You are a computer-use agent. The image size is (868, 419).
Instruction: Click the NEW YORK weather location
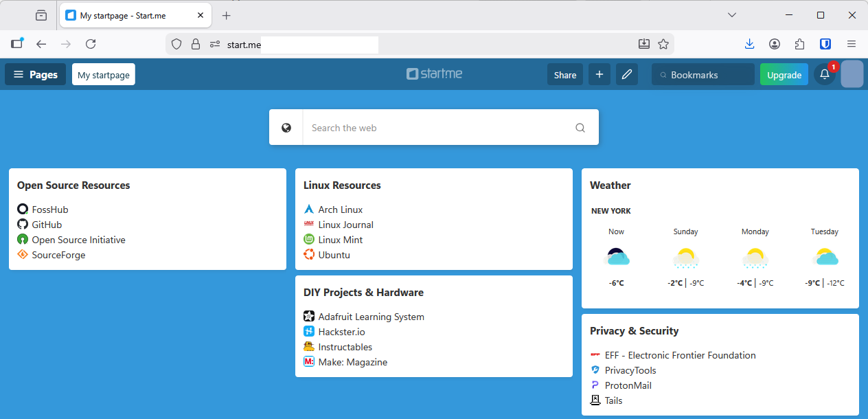(611, 211)
